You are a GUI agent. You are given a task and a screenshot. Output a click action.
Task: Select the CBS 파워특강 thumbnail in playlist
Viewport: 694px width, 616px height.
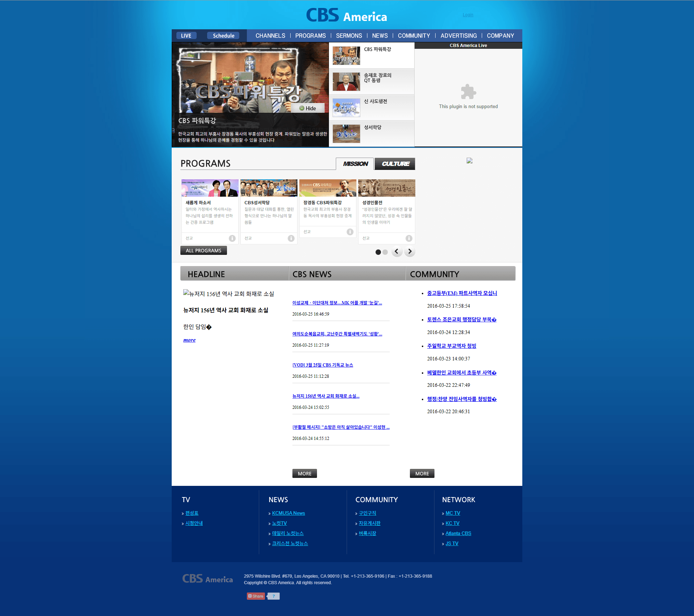click(x=346, y=55)
